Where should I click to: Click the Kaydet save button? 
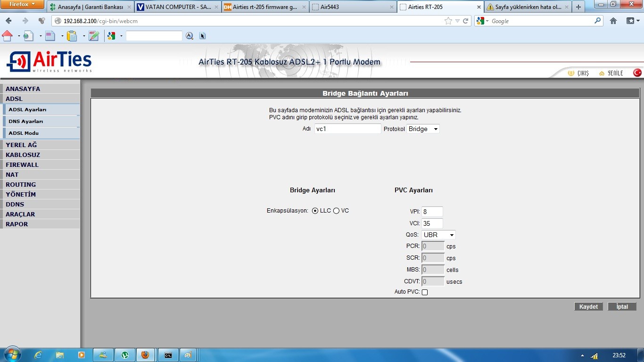click(588, 307)
